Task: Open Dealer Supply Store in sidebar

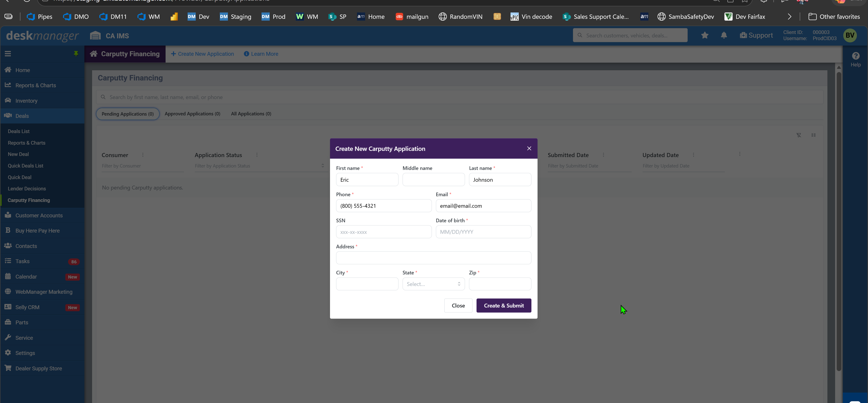Action: pos(42,368)
